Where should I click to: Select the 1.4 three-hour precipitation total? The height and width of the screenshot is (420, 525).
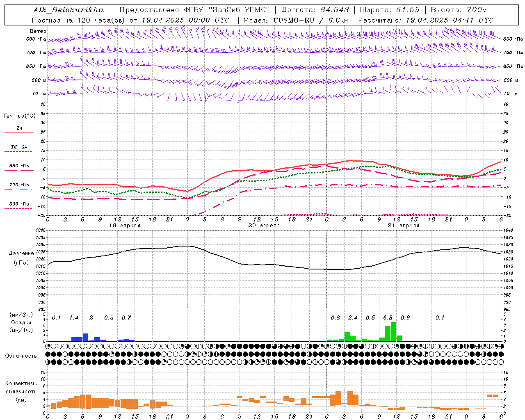tap(74, 318)
